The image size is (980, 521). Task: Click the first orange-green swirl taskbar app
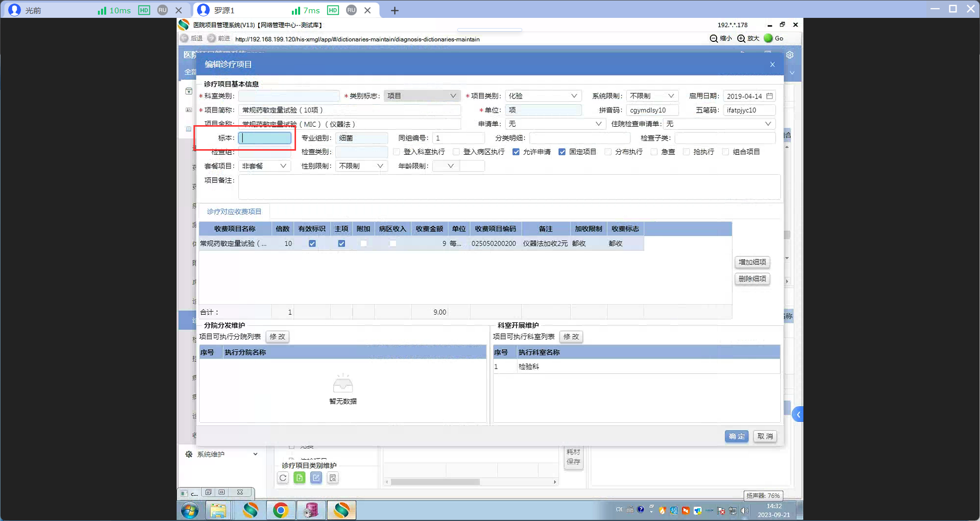coord(250,510)
